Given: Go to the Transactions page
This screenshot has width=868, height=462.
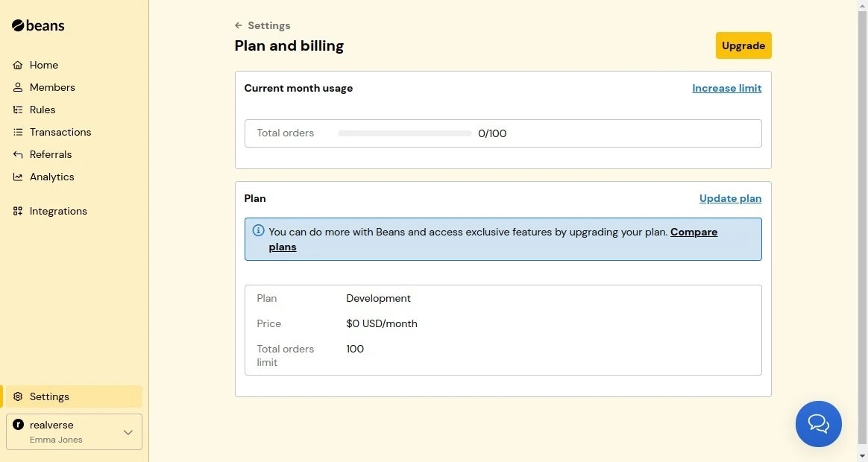Looking at the screenshot, I should point(60,133).
